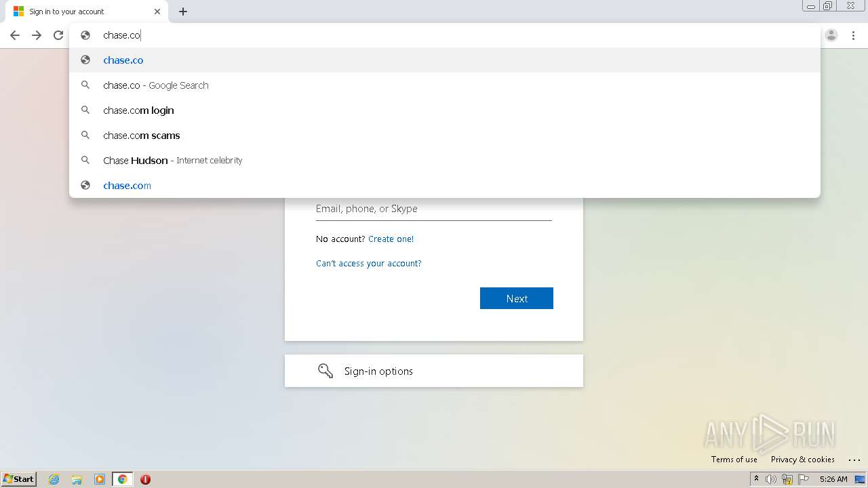Open Windows Media Player taskbar icon
The height and width of the screenshot is (488, 868).
click(x=100, y=479)
